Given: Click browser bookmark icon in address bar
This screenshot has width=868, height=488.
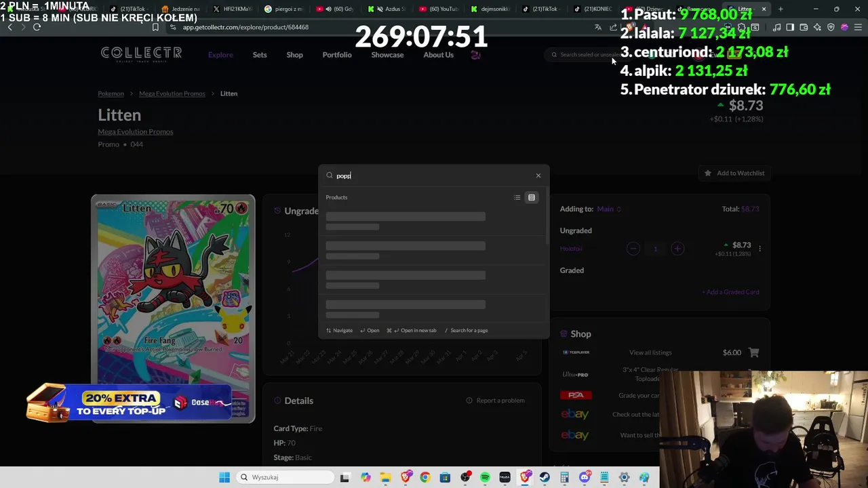Looking at the screenshot, I should pyautogui.click(x=155, y=27).
